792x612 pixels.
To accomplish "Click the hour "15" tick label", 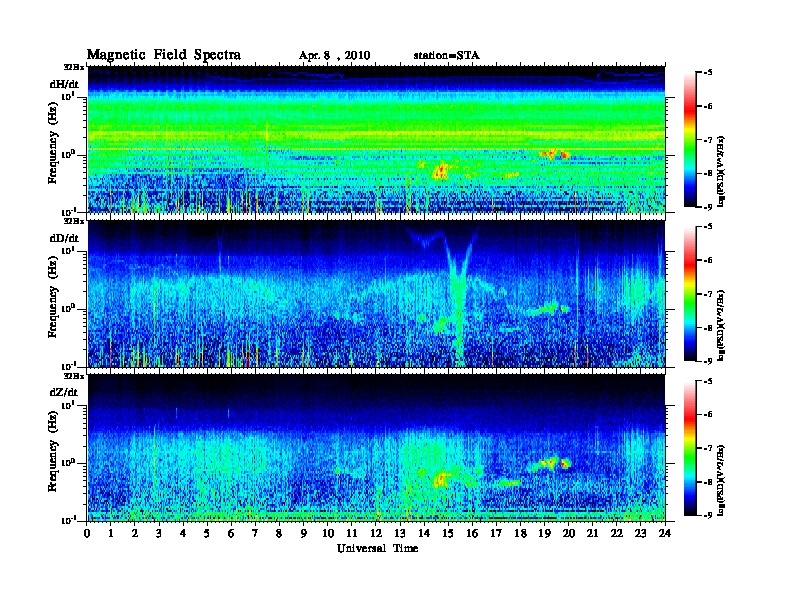I will pyautogui.click(x=449, y=534).
